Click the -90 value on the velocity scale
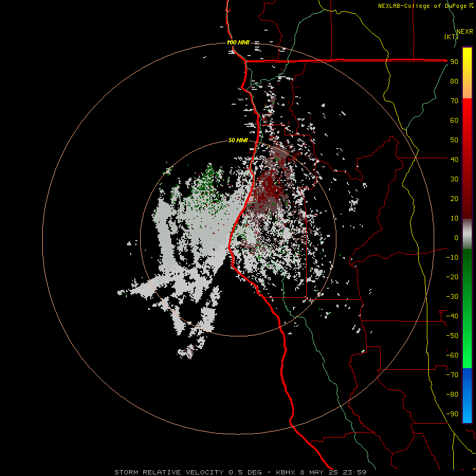 [452, 414]
